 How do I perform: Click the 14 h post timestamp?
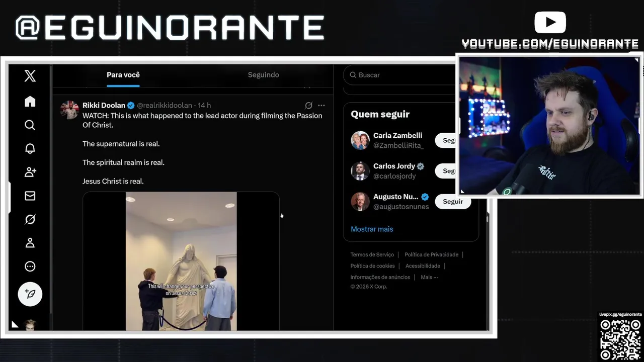(x=204, y=106)
